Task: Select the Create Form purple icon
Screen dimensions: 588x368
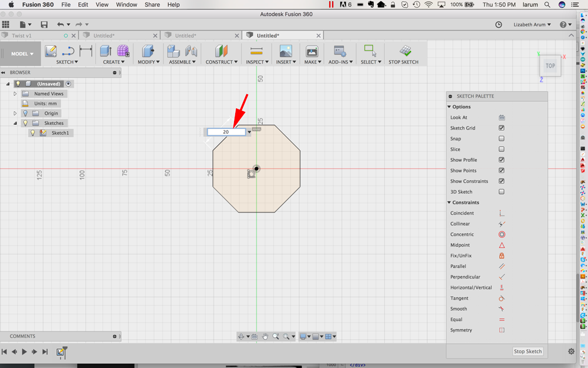Action: 123,51
